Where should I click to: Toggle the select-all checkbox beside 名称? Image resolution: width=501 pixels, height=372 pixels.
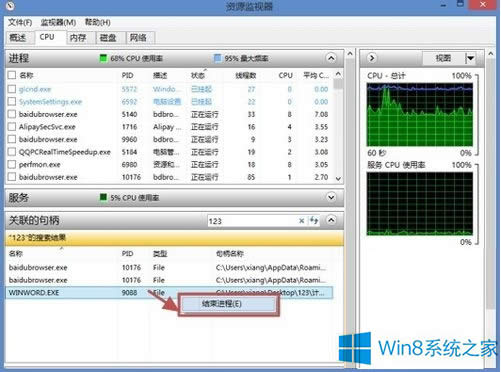coord(12,75)
